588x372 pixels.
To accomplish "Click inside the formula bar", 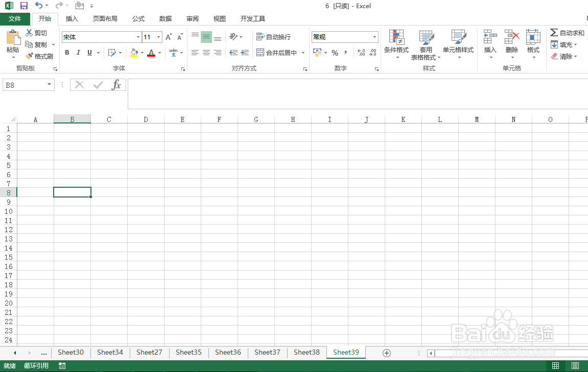I will click(358, 94).
